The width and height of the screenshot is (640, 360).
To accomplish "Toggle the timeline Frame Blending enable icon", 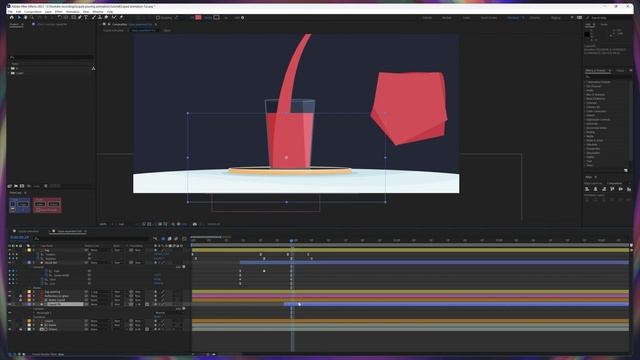I will coord(169,238).
